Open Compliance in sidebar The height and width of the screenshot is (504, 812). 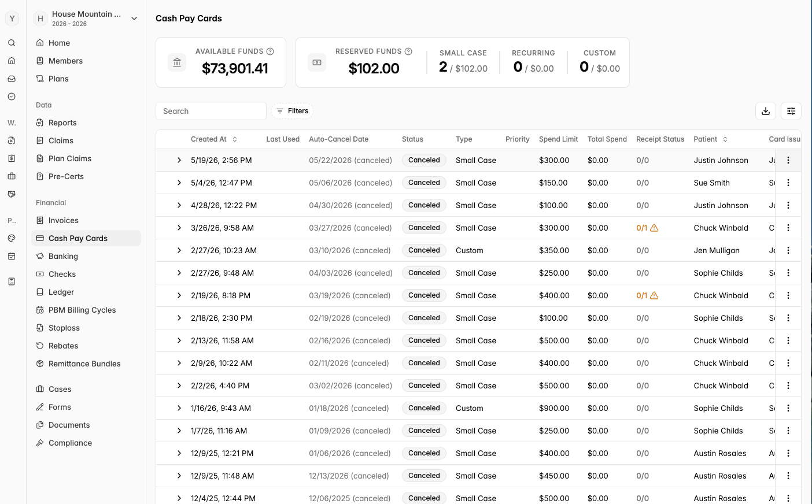(86, 443)
